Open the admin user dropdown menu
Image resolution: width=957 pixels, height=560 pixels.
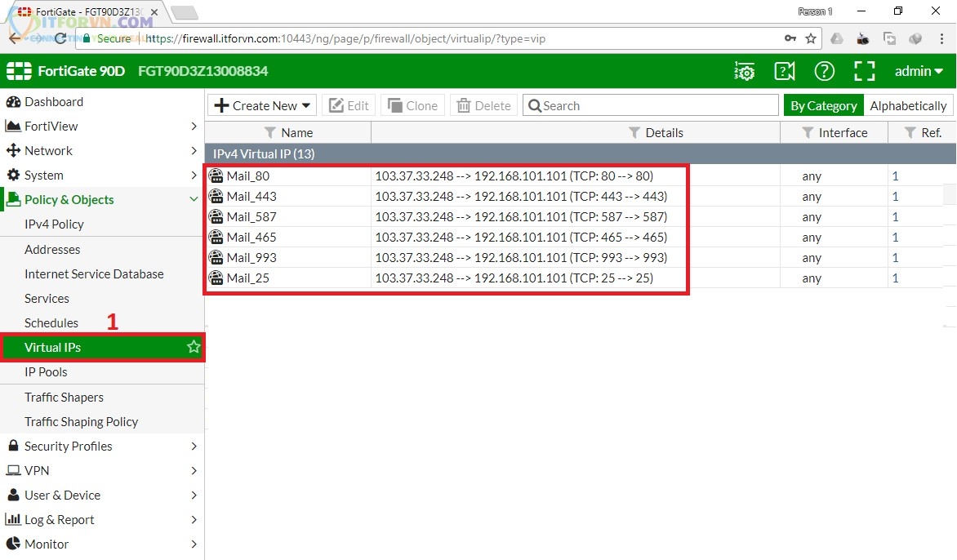tap(919, 71)
